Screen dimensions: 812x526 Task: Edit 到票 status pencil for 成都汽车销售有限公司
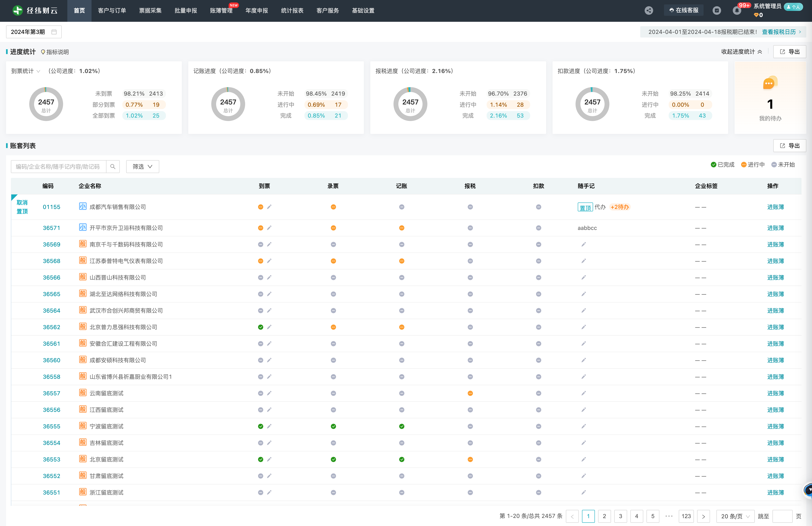click(x=269, y=207)
